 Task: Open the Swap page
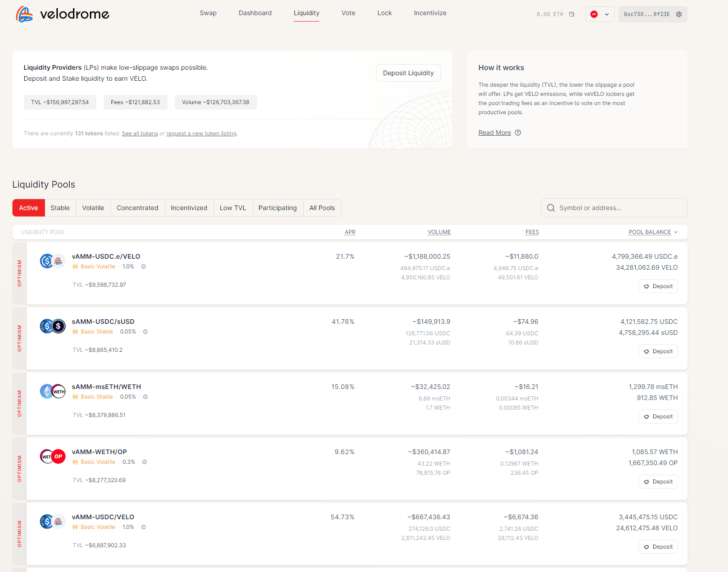click(208, 13)
